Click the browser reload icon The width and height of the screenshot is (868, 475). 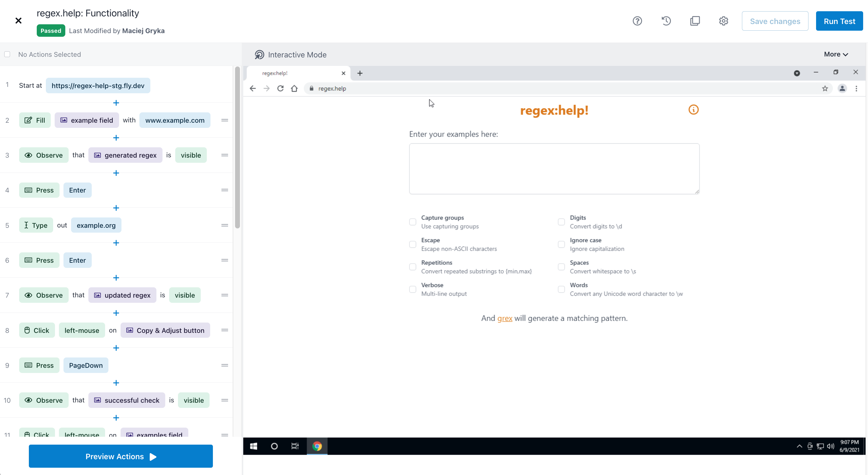point(280,89)
